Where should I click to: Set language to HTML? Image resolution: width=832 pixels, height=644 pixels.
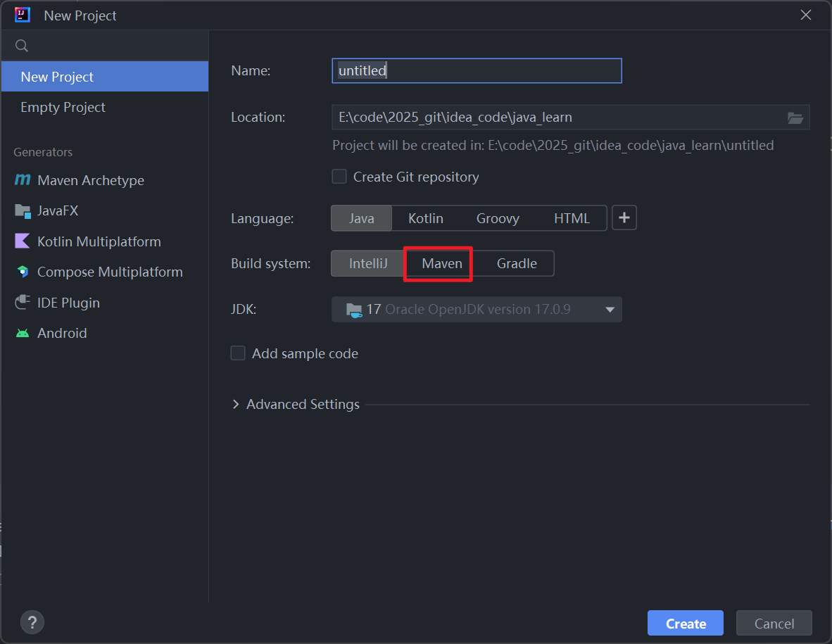tap(572, 218)
